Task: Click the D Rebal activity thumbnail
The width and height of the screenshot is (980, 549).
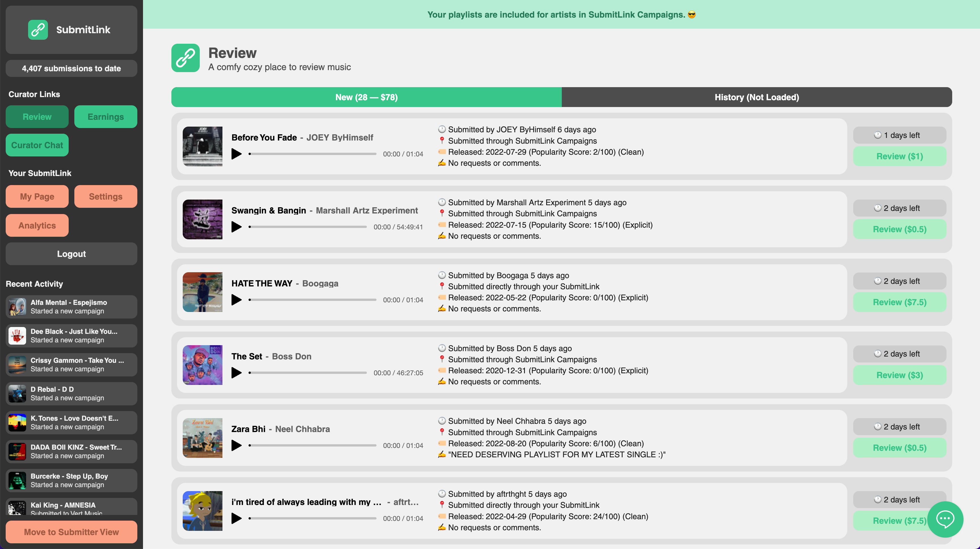Action: coord(18,394)
